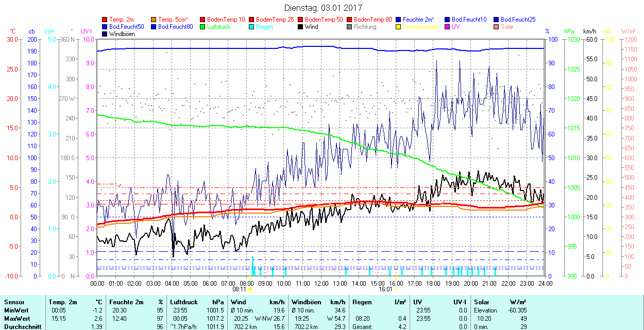Viewport: 644px width, 330px height.
Task: Click the 16:01 sunset time marker
Action: click(385, 289)
